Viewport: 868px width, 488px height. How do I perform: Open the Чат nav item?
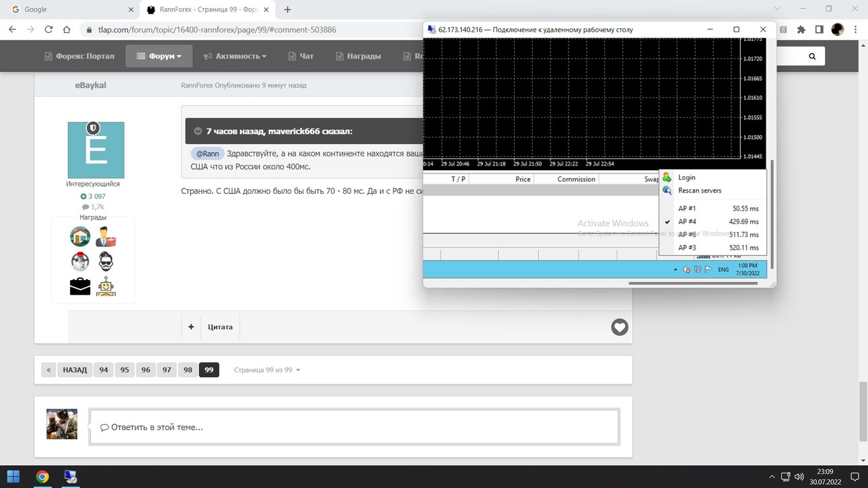pos(301,56)
